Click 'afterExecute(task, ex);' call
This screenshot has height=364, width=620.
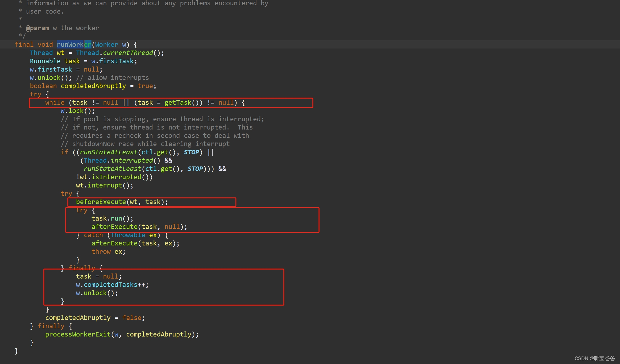point(135,243)
